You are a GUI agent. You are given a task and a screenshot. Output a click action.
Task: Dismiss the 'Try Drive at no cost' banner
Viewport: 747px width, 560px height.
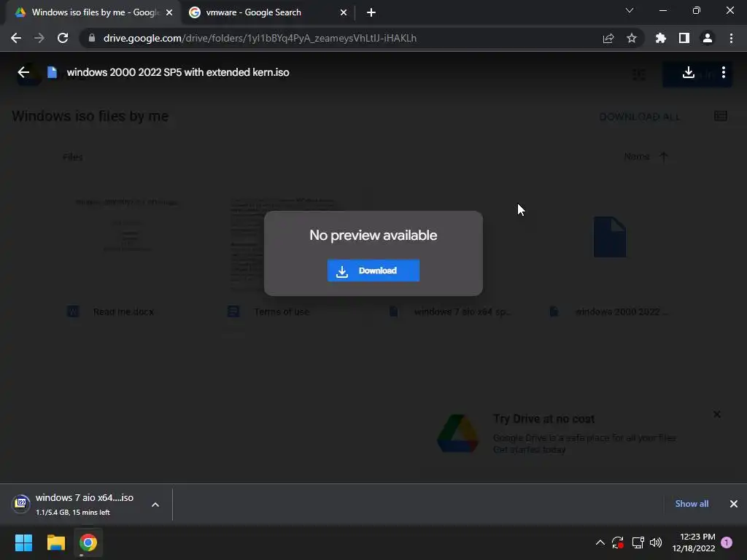[717, 414]
